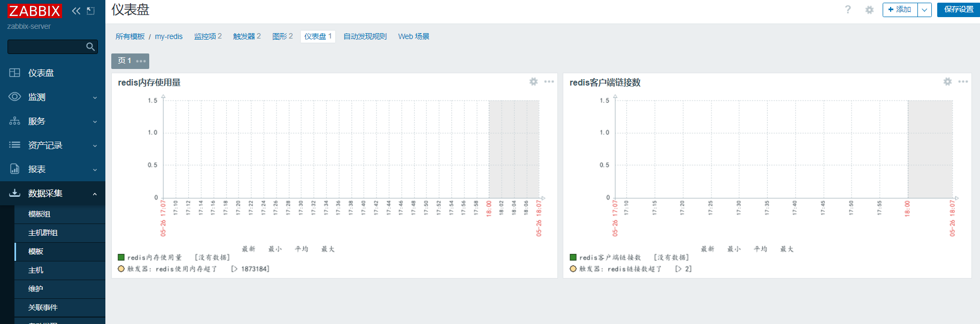Expand the 监测 menu chevron

click(x=95, y=97)
